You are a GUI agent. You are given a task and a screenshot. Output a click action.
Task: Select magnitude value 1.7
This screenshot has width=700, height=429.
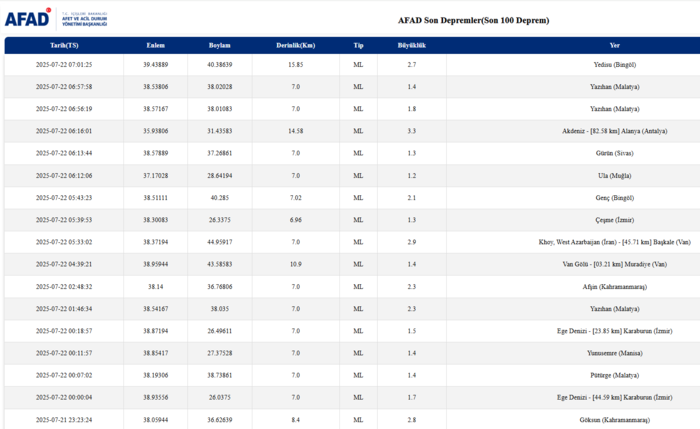tap(412, 397)
